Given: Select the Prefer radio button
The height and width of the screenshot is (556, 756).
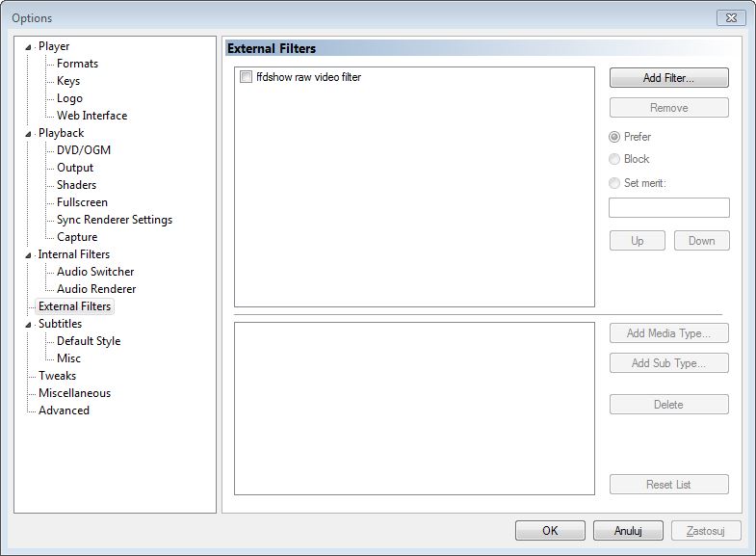Looking at the screenshot, I should [614, 137].
